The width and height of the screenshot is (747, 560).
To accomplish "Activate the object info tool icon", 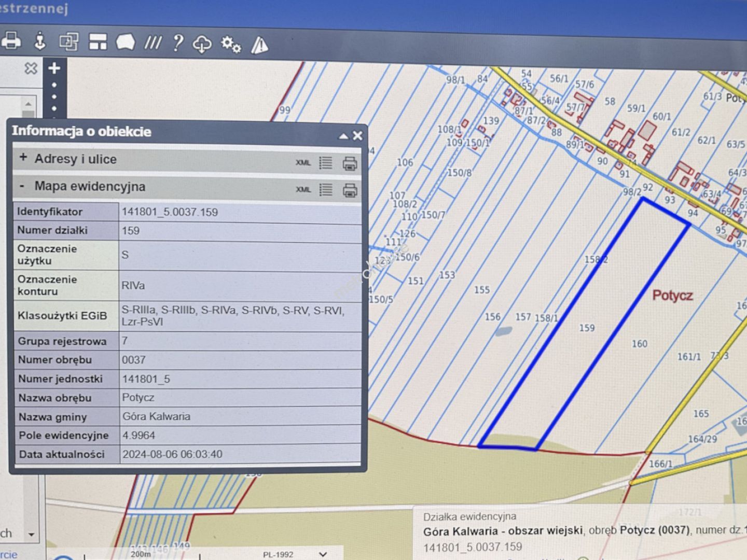I will (40, 41).
